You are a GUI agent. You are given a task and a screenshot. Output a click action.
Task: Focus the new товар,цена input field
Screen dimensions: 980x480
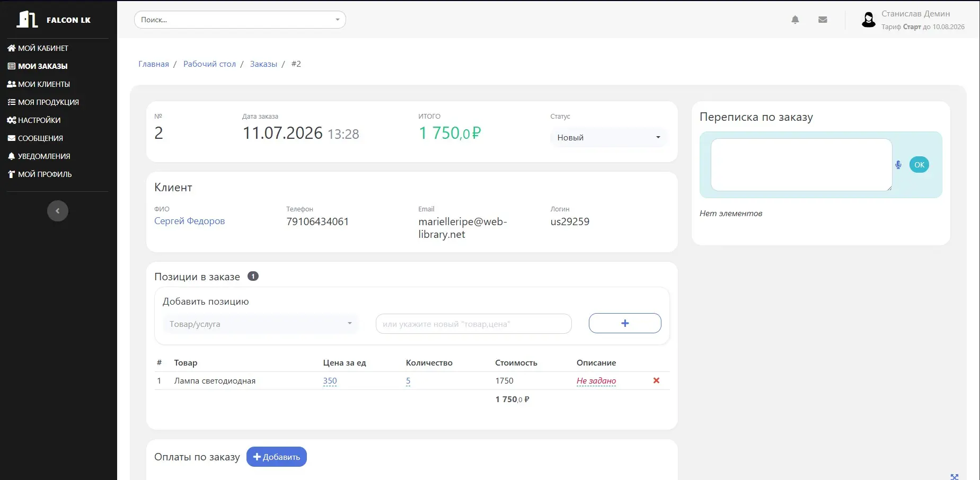(x=474, y=324)
